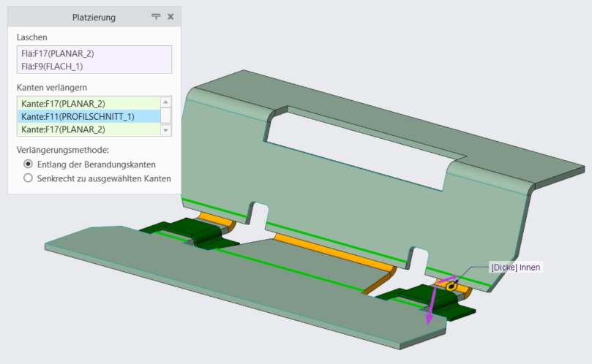Click the Kanten verlängern list scroll-down arrow
This screenshot has width=592, height=364.
[x=165, y=130]
